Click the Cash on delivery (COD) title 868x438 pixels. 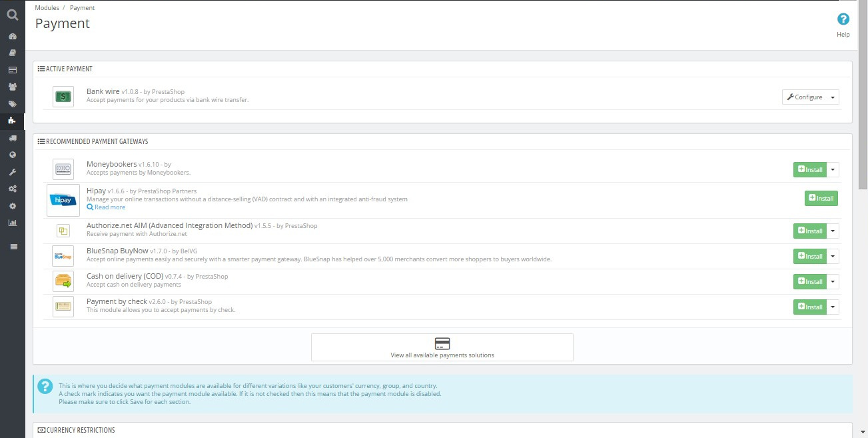point(125,276)
